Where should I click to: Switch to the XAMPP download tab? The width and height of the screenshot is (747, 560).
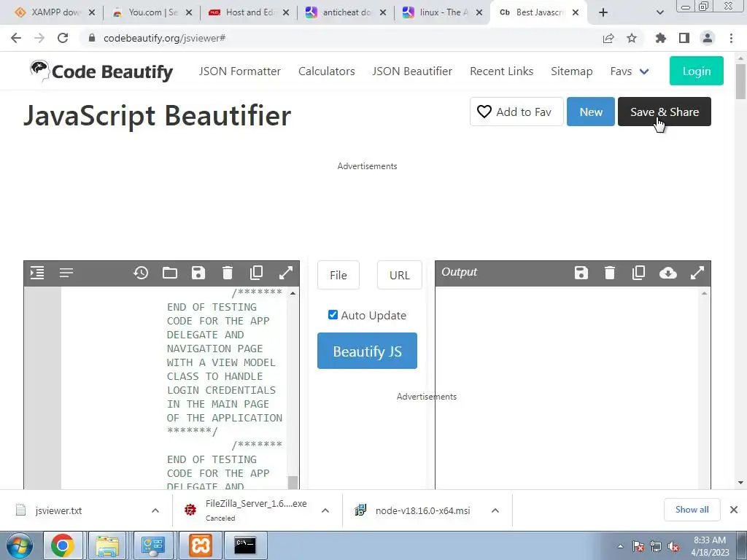point(54,12)
